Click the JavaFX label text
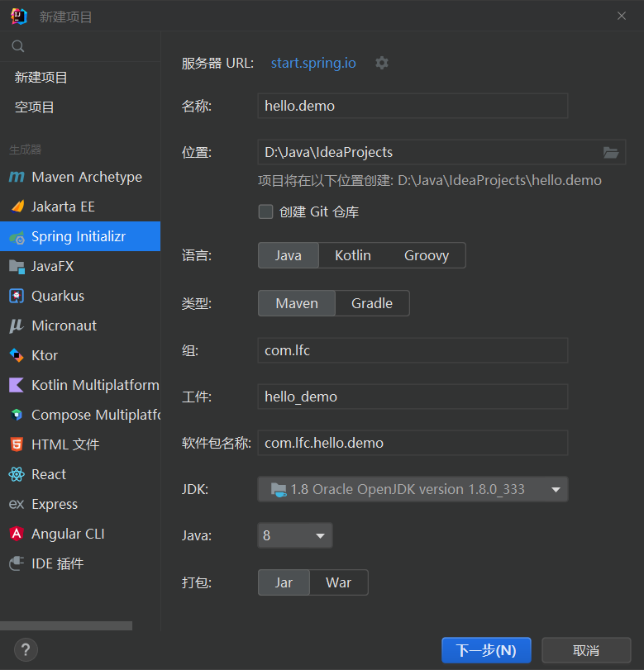This screenshot has height=670, width=644. click(x=53, y=267)
